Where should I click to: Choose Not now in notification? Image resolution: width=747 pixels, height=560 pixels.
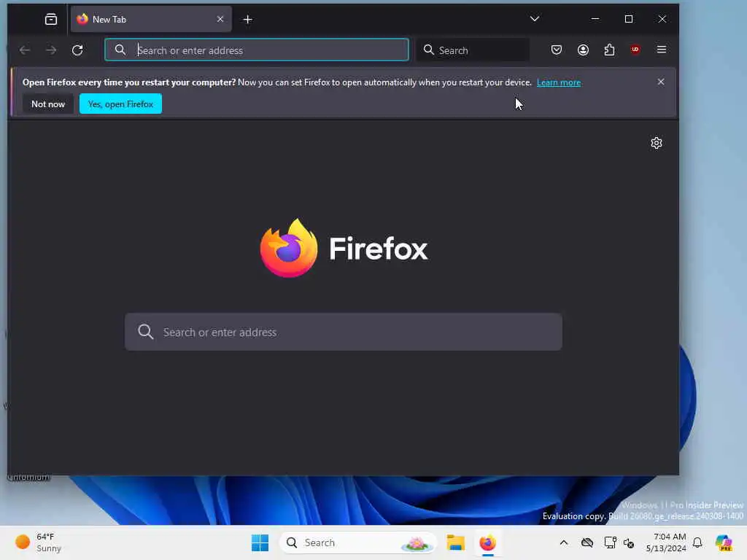48,104
